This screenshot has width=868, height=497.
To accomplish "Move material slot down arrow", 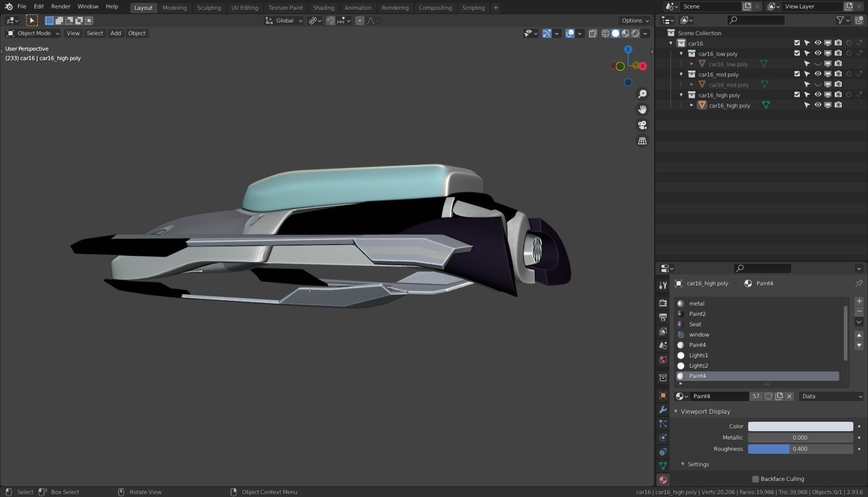I will click(x=859, y=345).
